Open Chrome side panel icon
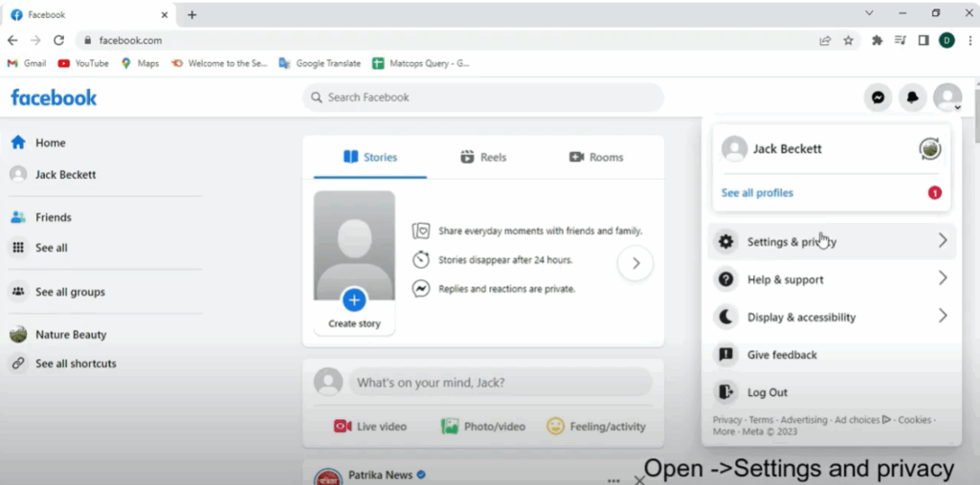 pos(924,40)
